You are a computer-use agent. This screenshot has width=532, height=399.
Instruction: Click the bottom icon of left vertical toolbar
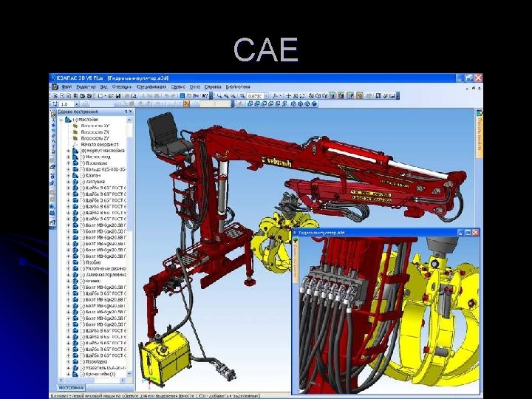click(x=52, y=222)
